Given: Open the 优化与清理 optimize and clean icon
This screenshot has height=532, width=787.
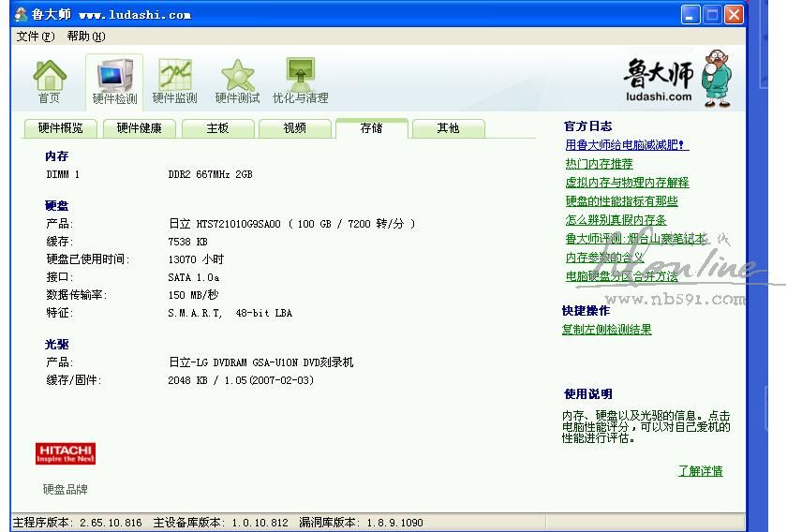Looking at the screenshot, I should coord(300,81).
